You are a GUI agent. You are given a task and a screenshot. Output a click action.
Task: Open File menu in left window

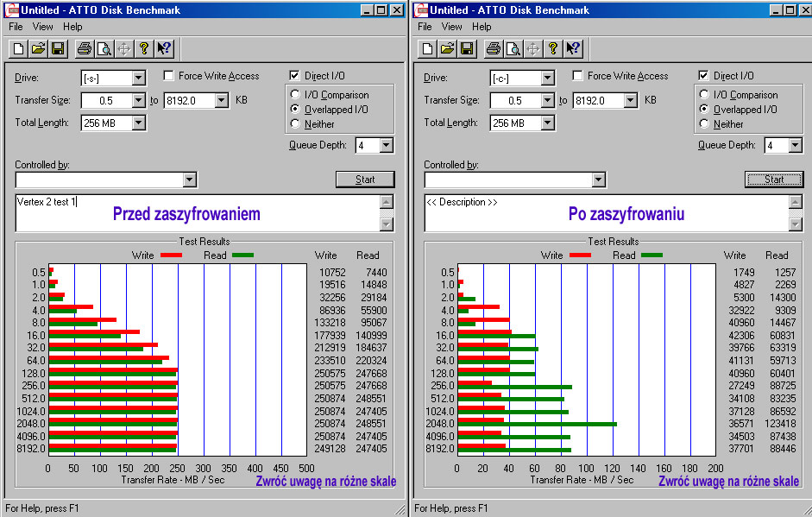pos(16,27)
